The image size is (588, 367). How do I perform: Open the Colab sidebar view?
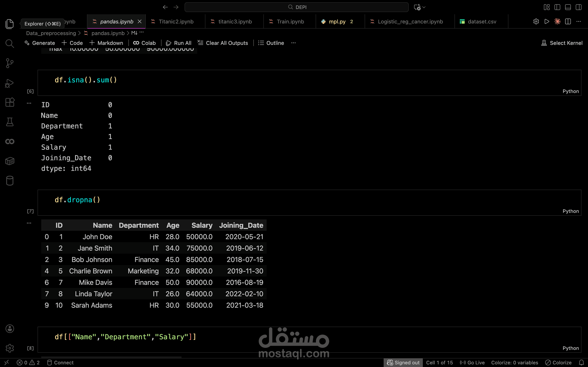pos(9,141)
